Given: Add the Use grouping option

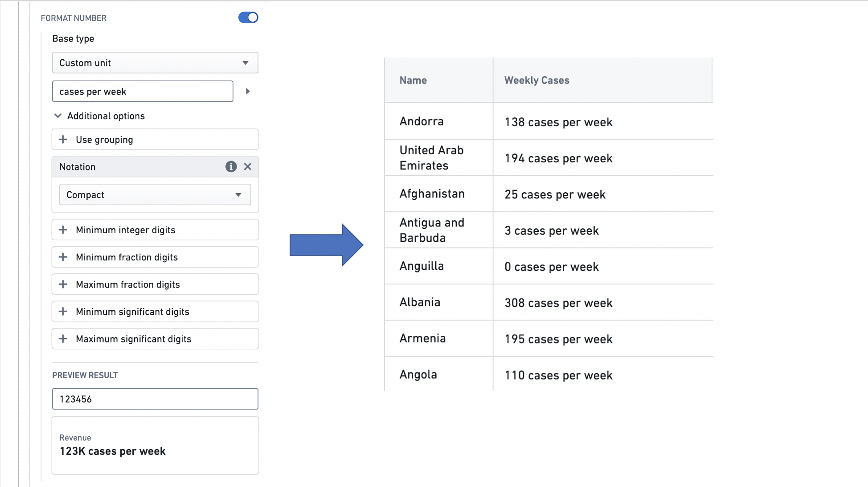Looking at the screenshot, I should (x=155, y=140).
